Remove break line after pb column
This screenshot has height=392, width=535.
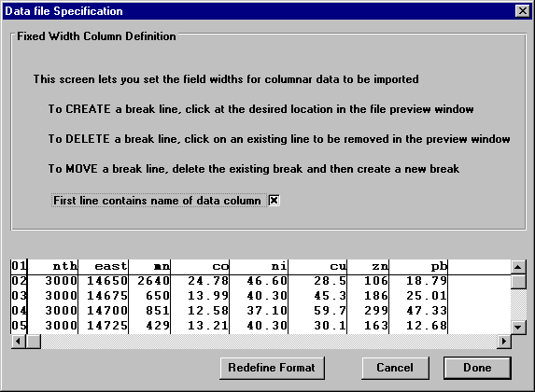pos(447,297)
